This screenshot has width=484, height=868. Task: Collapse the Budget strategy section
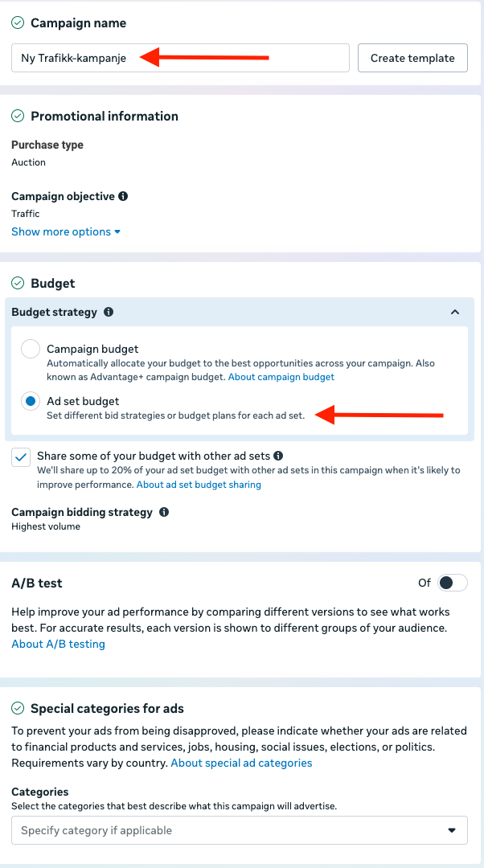[455, 312]
